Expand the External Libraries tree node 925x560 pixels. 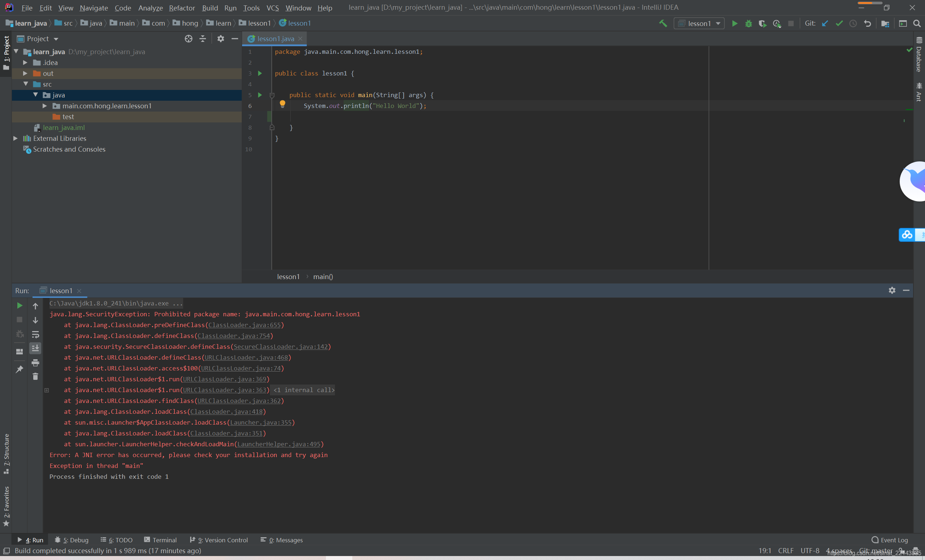point(16,138)
